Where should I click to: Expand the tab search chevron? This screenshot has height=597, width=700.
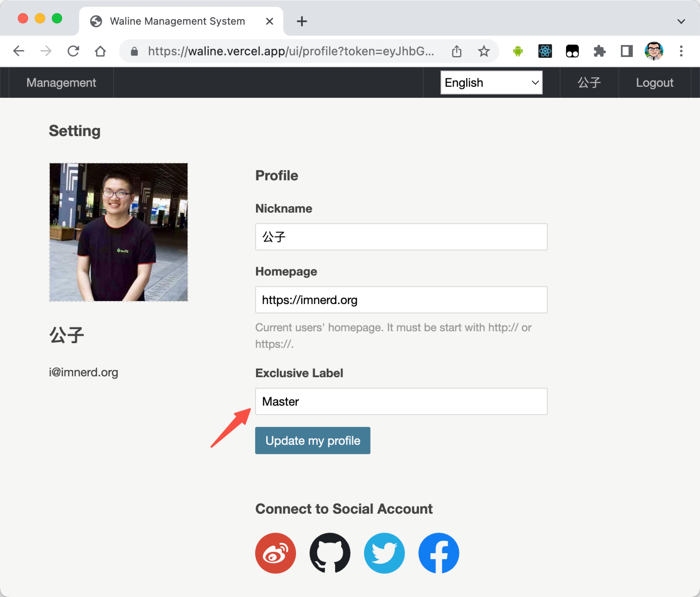(x=681, y=21)
